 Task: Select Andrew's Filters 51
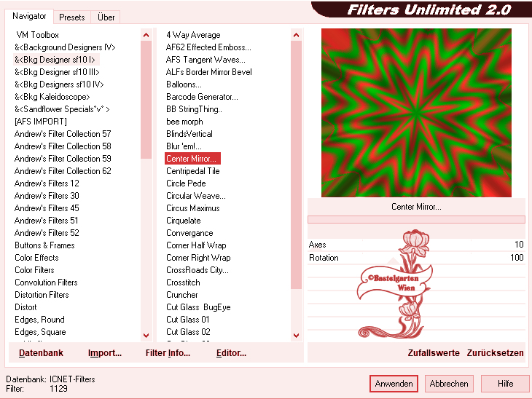[46, 221]
